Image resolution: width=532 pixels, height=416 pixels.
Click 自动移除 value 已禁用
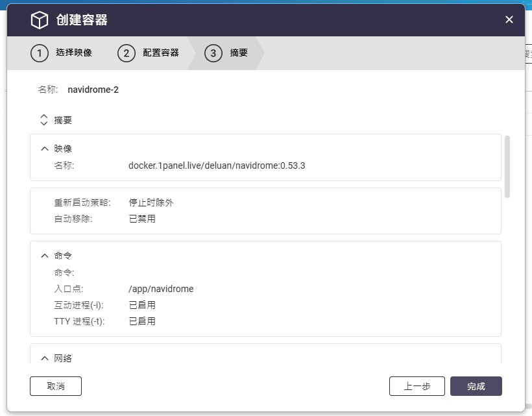pos(142,219)
